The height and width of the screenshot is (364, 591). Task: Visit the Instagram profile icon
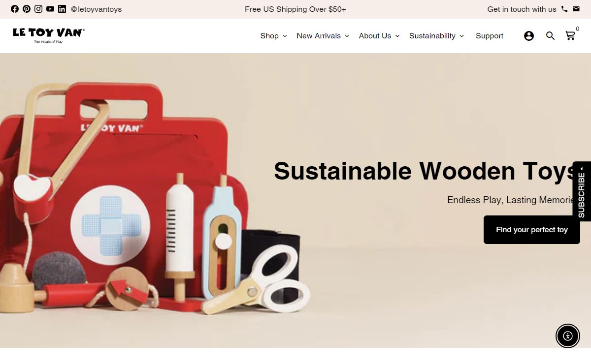[x=38, y=9]
